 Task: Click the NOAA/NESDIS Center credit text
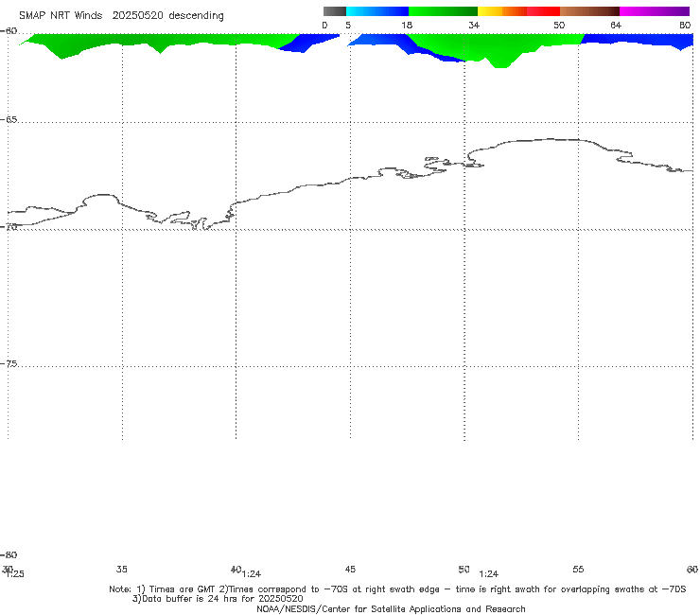pos(391,608)
